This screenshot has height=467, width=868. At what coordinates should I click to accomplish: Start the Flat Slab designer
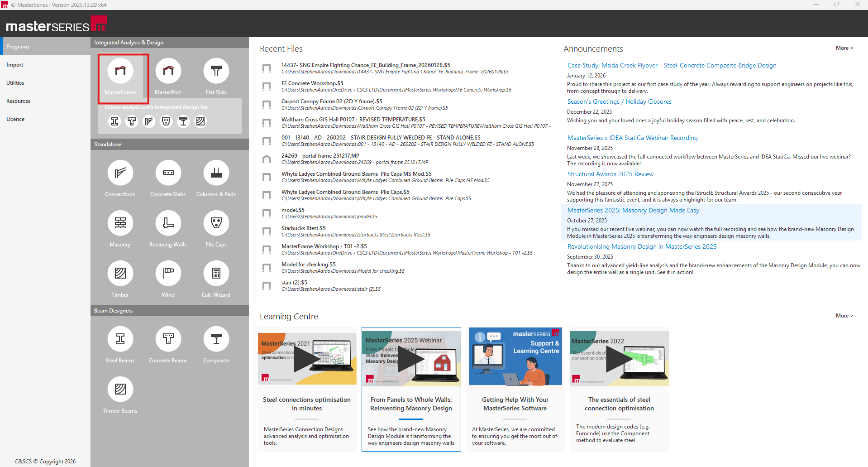click(x=216, y=71)
